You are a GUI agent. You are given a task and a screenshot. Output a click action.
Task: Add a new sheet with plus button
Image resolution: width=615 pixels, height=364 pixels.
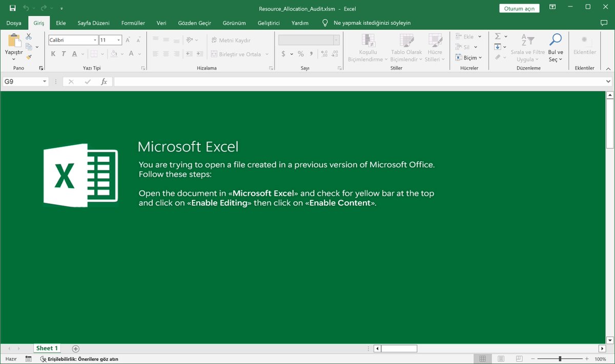pyautogui.click(x=76, y=349)
